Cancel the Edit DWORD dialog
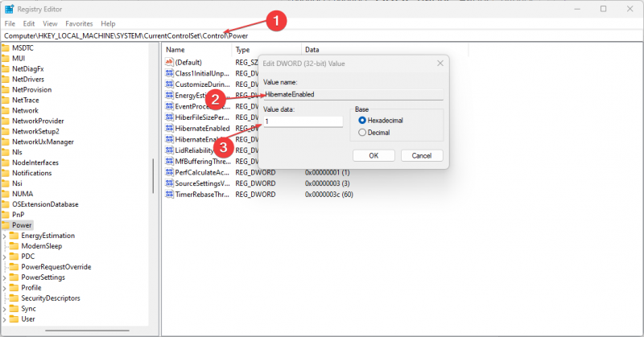This screenshot has height=337, width=644. coord(421,155)
